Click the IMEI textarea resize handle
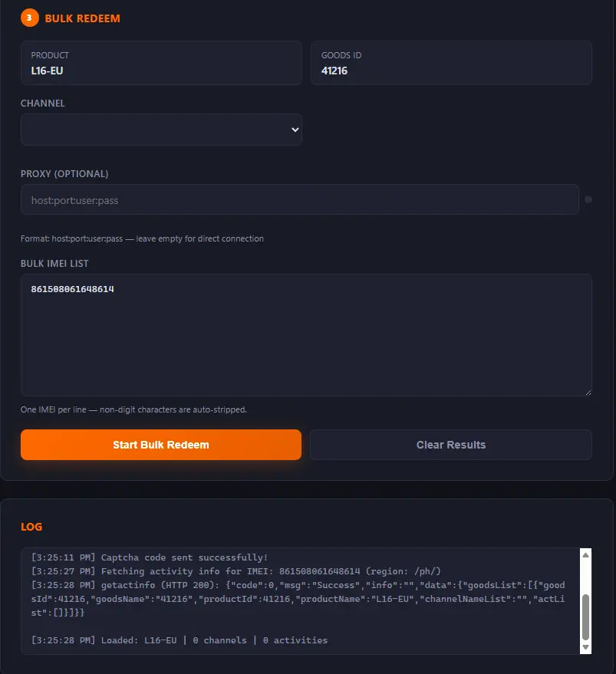This screenshot has height=674, width=616. (x=588, y=392)
